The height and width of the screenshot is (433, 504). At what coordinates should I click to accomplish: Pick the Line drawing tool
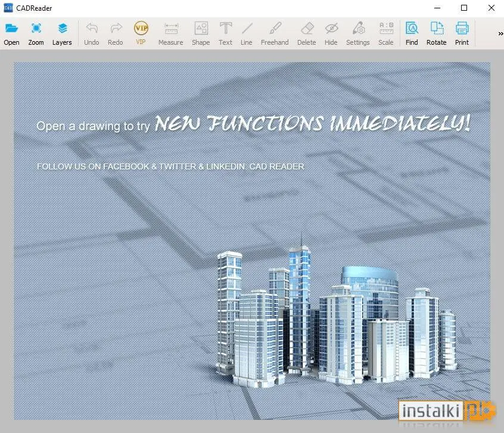[247, 34]
